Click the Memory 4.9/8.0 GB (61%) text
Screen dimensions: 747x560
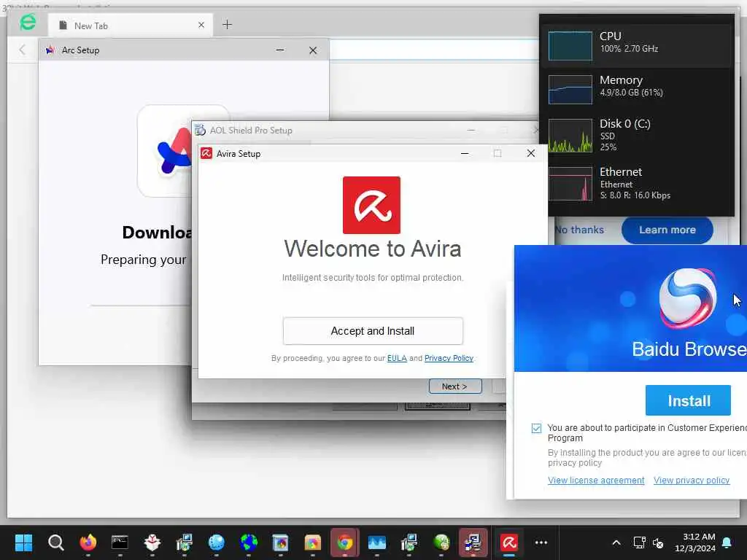[x=631, y=93]
